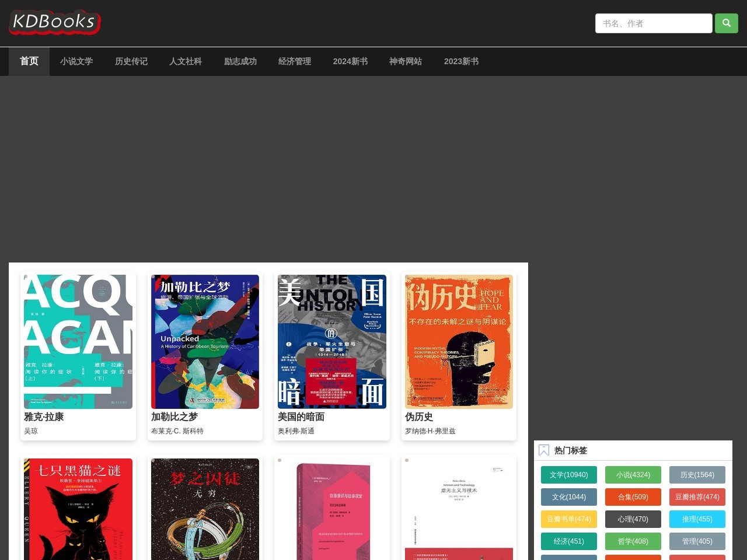
Task: Go to the 2024新书 section
Action: (350, 61)
